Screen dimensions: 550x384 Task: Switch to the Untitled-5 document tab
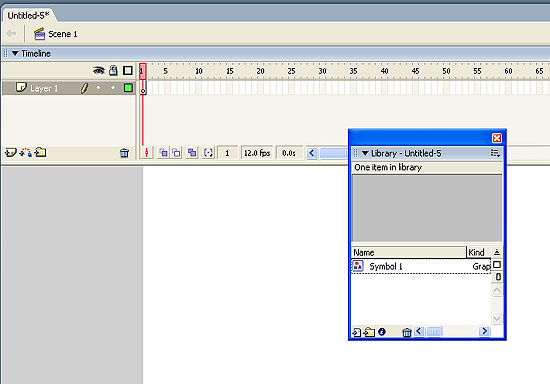[x=28, y=15]
